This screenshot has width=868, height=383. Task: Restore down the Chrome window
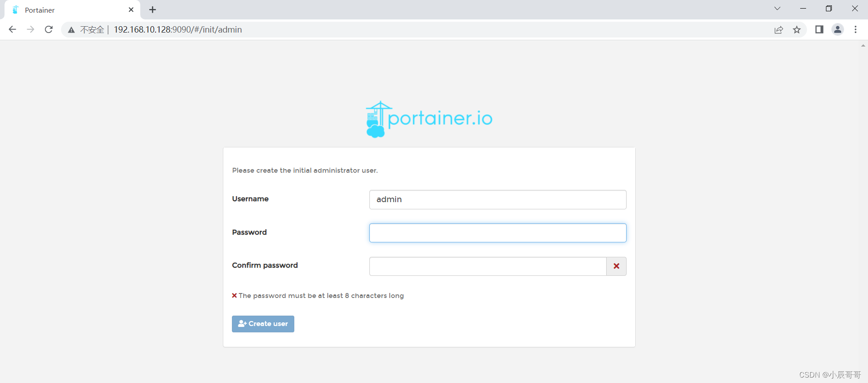(x=829, y=9)
